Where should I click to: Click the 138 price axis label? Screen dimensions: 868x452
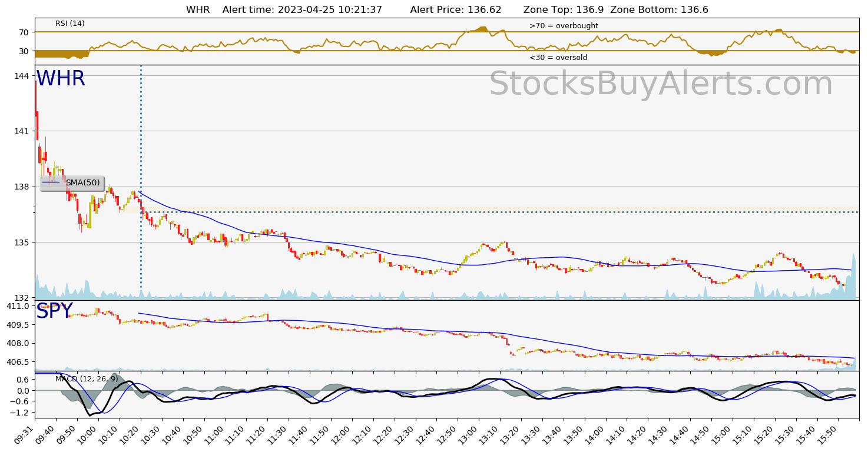22,187
